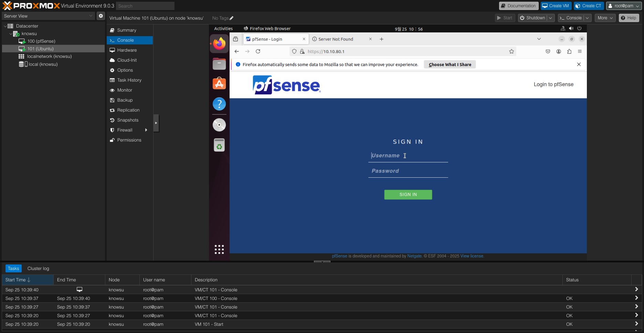This screenshot has width=644, height=333.
Task: Expand the 10:39:40 Console task row
Action: pyautogui.click(x=636, y=290)
